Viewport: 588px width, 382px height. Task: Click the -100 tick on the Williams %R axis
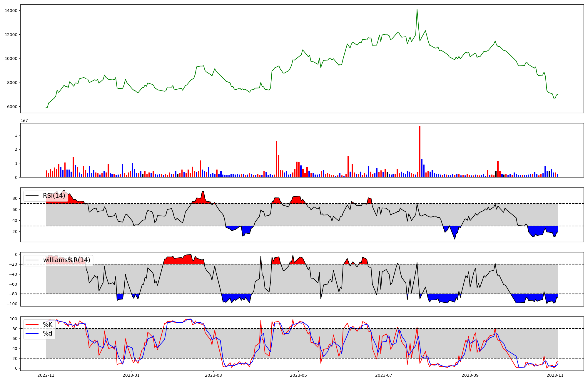(12, 304)
